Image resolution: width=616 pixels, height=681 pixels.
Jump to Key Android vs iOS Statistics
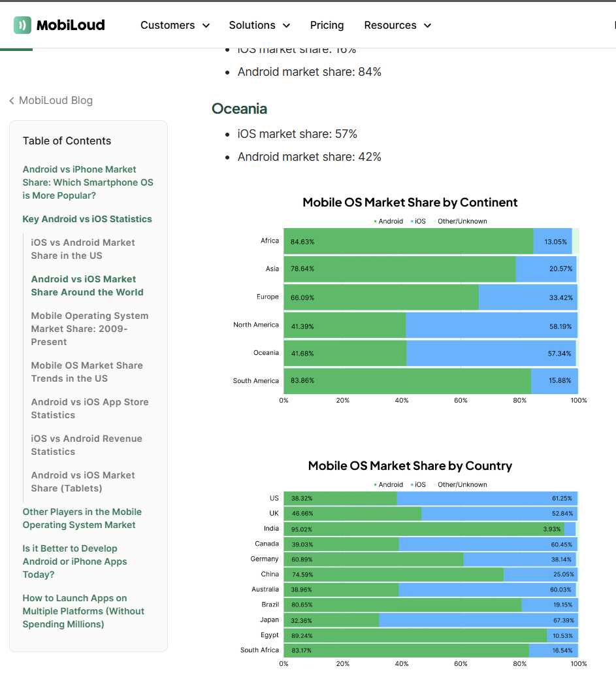(x=88, y=219)
